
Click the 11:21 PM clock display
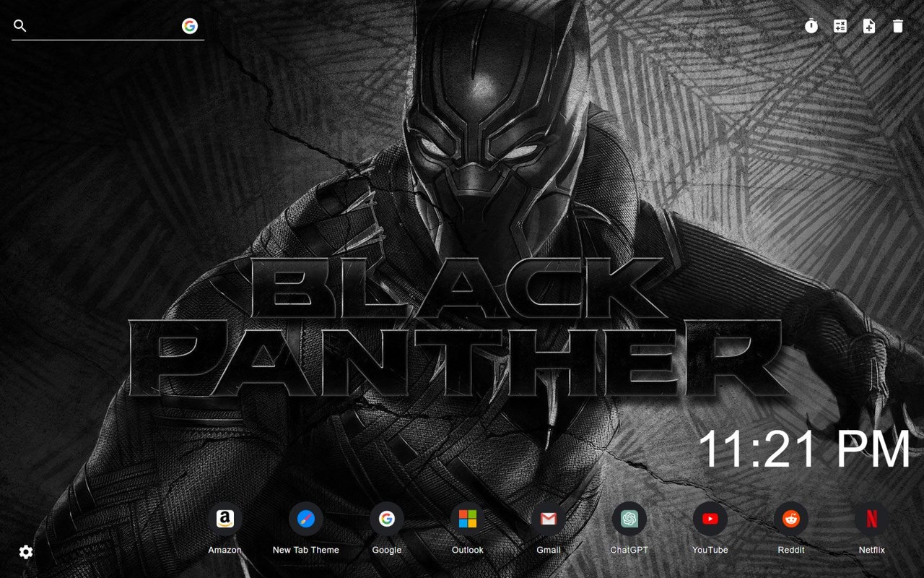coord(804,449)
